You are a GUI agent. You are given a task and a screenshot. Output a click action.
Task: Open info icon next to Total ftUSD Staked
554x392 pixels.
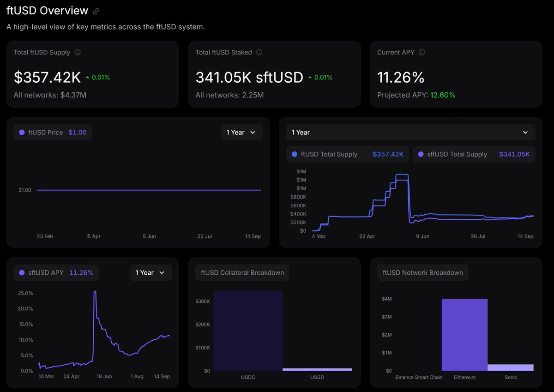pos(259,53)
